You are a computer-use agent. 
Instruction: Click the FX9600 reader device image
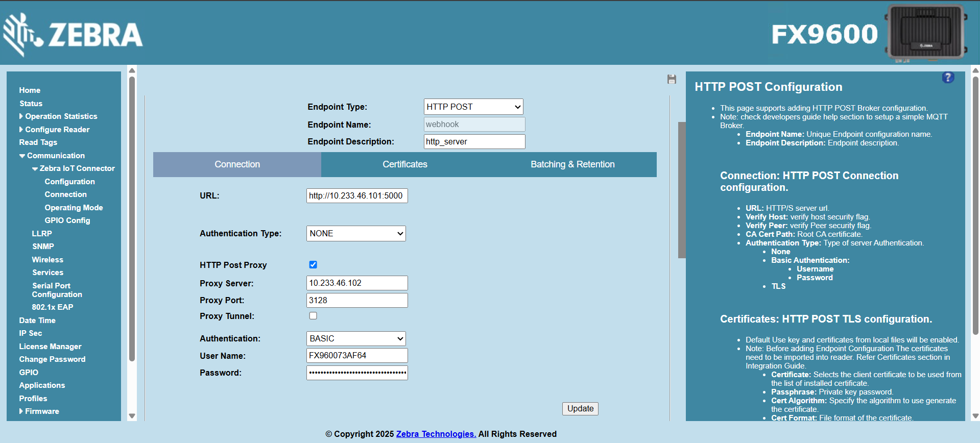(x=925, y=33)
